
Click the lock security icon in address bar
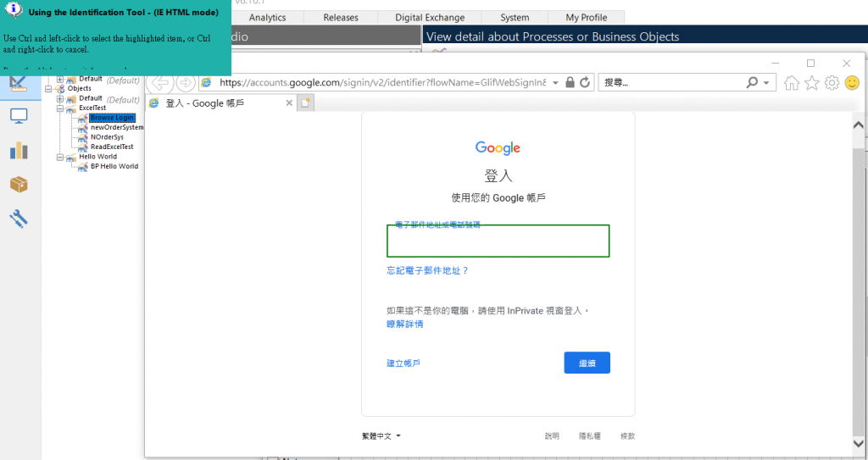click(570, 82)
